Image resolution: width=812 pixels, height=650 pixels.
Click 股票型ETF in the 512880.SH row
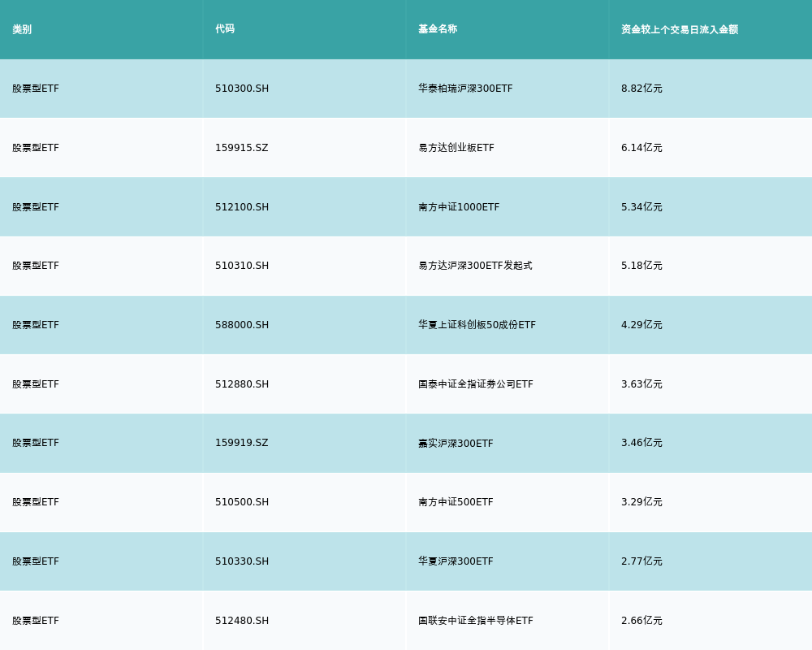pos(36,384)
